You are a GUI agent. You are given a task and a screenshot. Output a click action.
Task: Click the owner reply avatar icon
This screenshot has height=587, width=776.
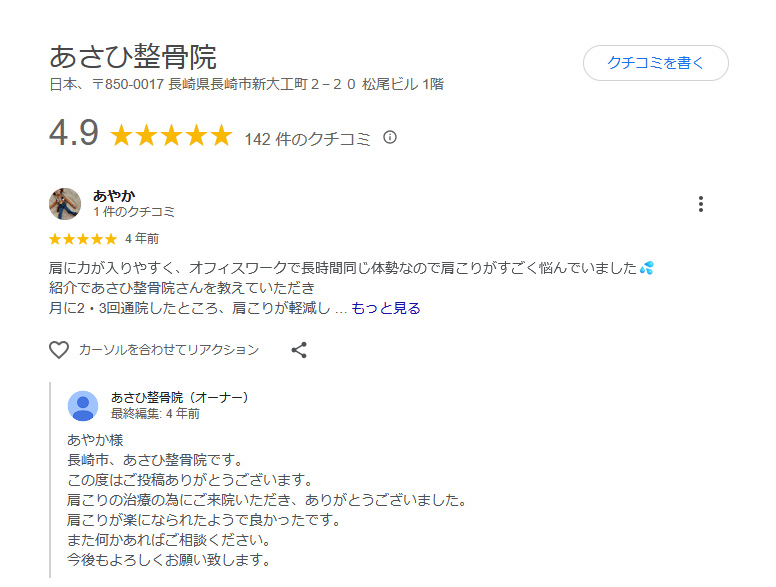tap(83, 406)
